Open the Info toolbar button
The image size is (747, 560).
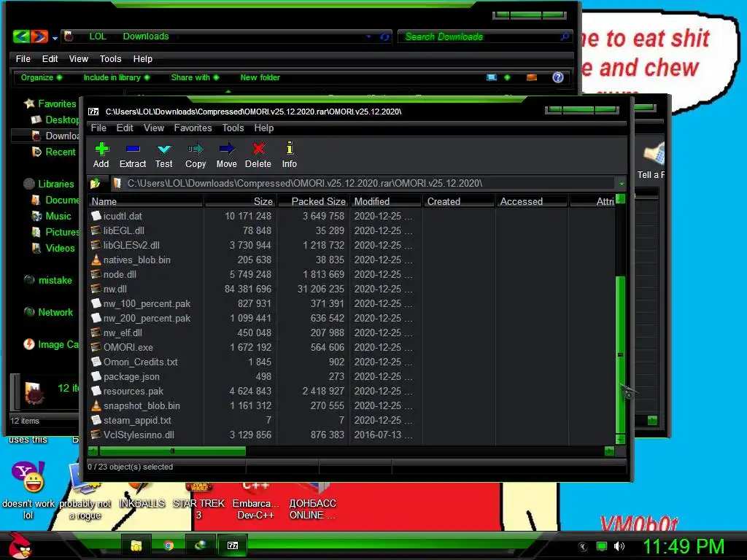click(289, 155)
